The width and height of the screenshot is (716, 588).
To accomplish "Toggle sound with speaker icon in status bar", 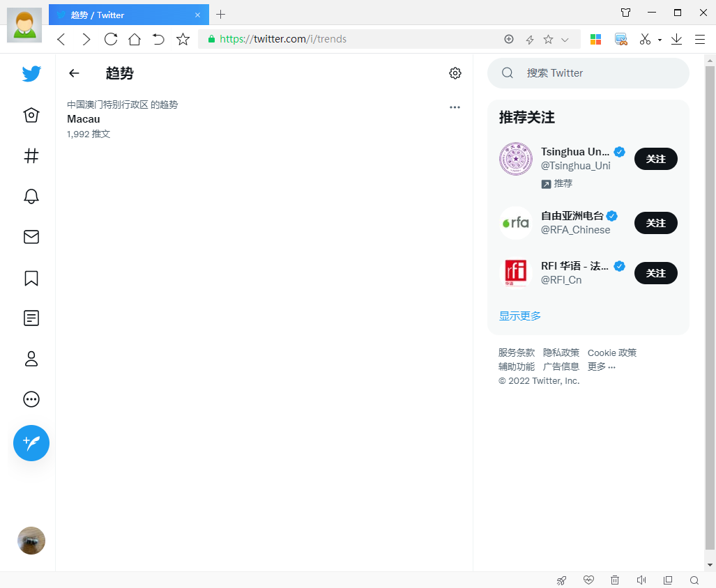I will tap(641, 580).
